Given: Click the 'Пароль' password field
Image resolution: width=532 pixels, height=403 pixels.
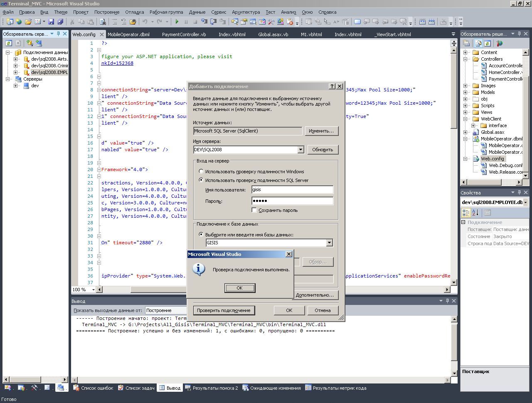Looking at the screenshot, I should click(x=292, y=201).
